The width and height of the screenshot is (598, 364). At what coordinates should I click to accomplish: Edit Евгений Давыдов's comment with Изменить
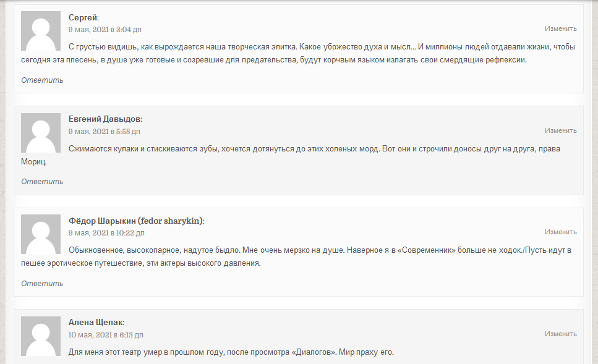[561, 130]
